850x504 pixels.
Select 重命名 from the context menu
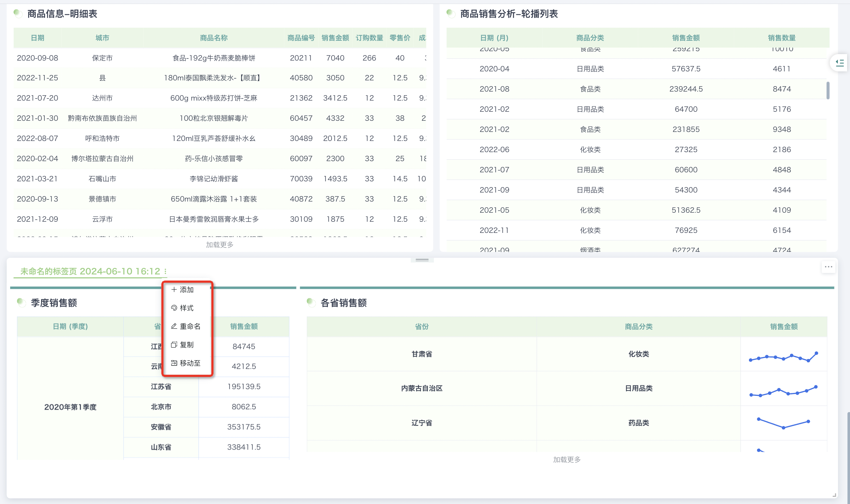(x=190, y=326)
